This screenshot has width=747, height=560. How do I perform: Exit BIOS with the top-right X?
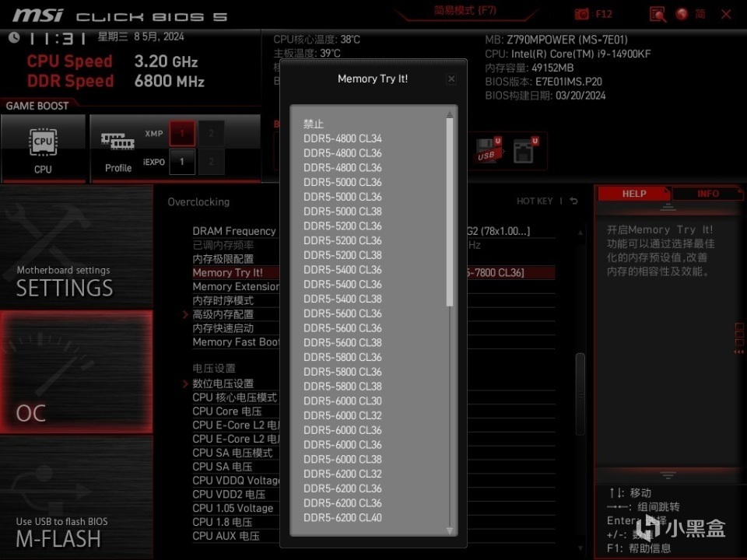tap(726, 14)
